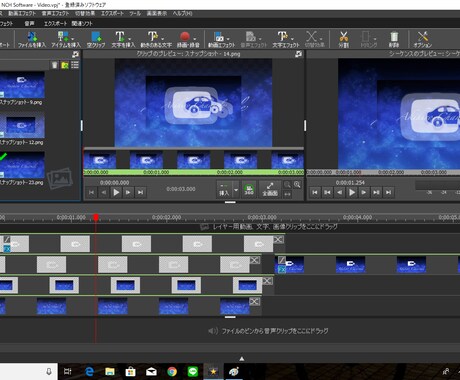The image size is (460, 380).
Task: Open Chrome from the taskbar
Action: [x=172, y=371]
